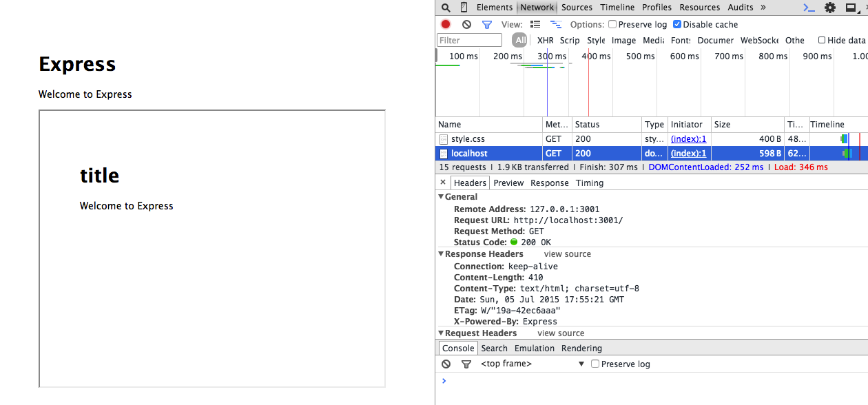Sort requests by Name column header

click(489, 125)
